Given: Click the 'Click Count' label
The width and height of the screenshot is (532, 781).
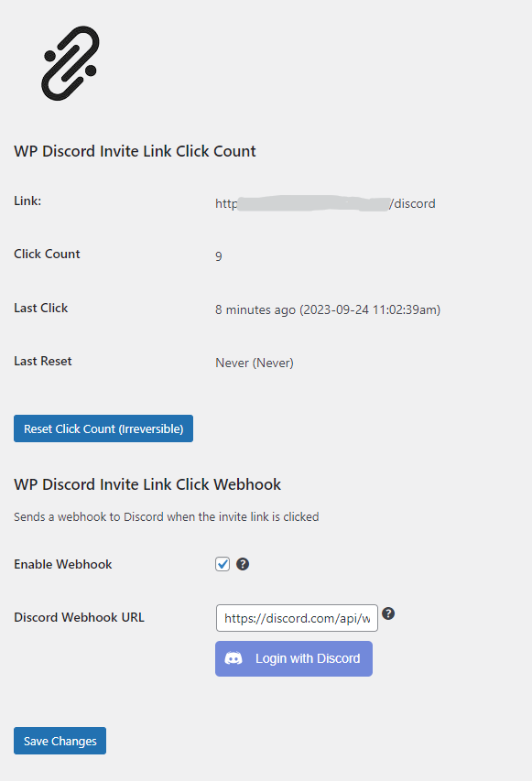Looking at the screenshot, I should click(47, 254).
